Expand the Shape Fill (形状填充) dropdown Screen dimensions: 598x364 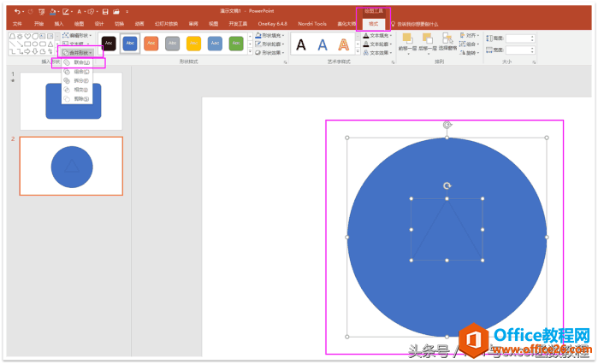[x=271, y=36]
